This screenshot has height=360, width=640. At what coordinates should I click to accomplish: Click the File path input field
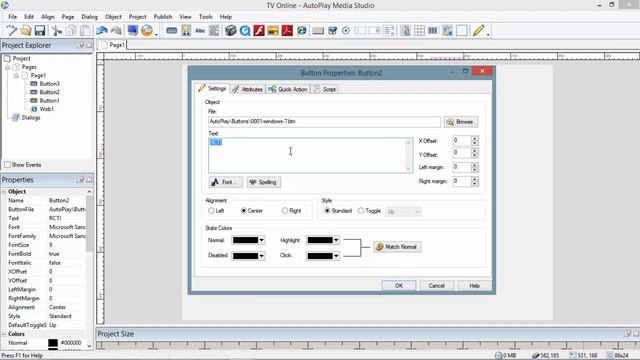click(324, 122)
